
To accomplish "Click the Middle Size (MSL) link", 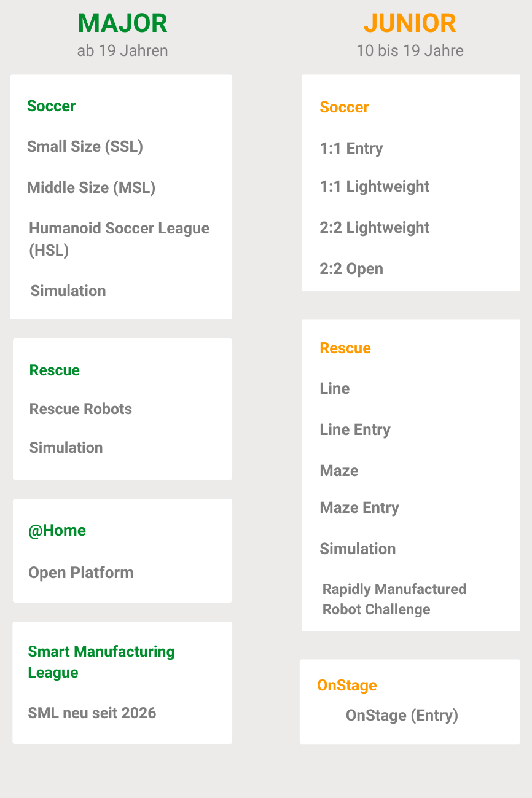I will (91, 188).
